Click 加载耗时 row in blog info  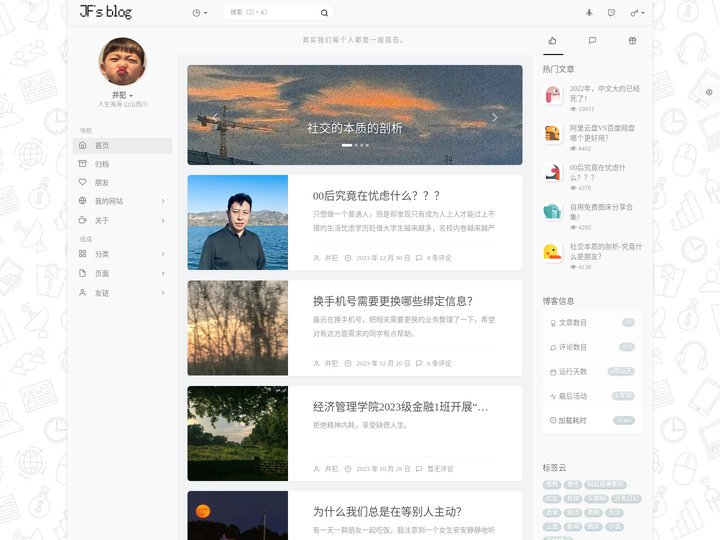(x=592, y=420)
